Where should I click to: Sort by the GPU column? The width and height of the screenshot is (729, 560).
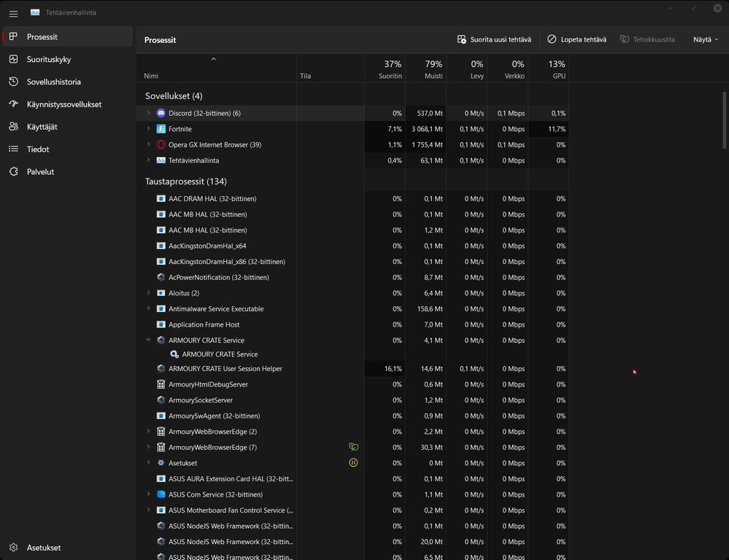click(x=548, y=69)
